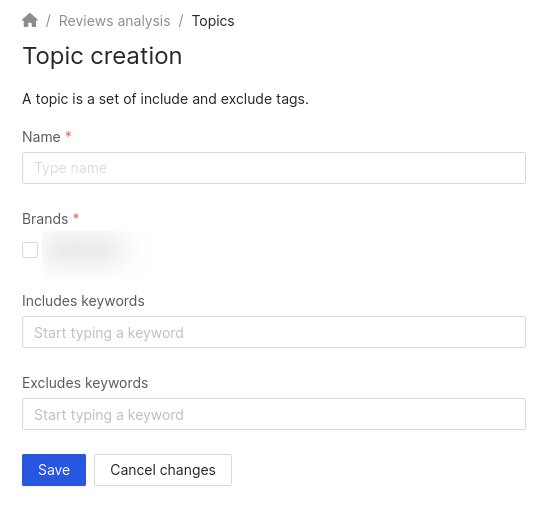548x513 pixels.
Task: Go to the home page via house icon
Action: pos(30,20)
